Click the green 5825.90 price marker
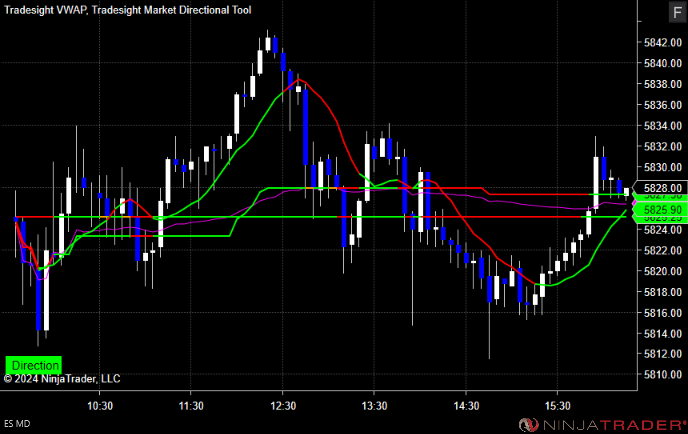 click(x=663, y=209)
